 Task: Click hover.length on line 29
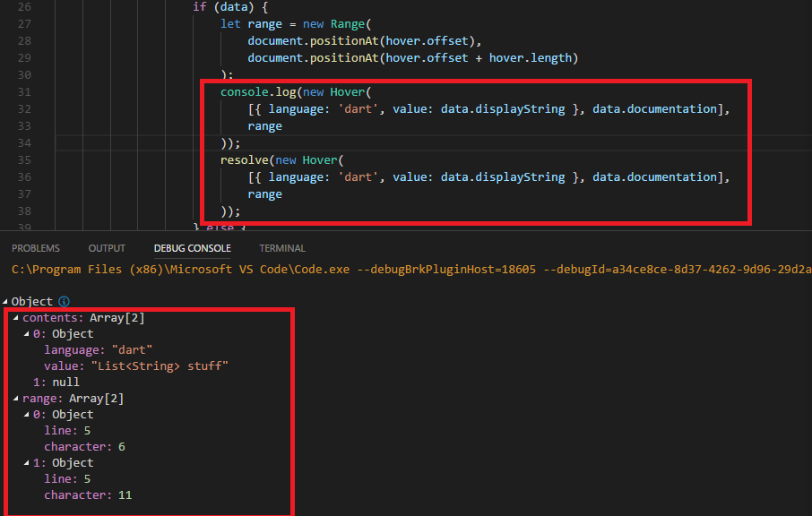click(531, 58)
